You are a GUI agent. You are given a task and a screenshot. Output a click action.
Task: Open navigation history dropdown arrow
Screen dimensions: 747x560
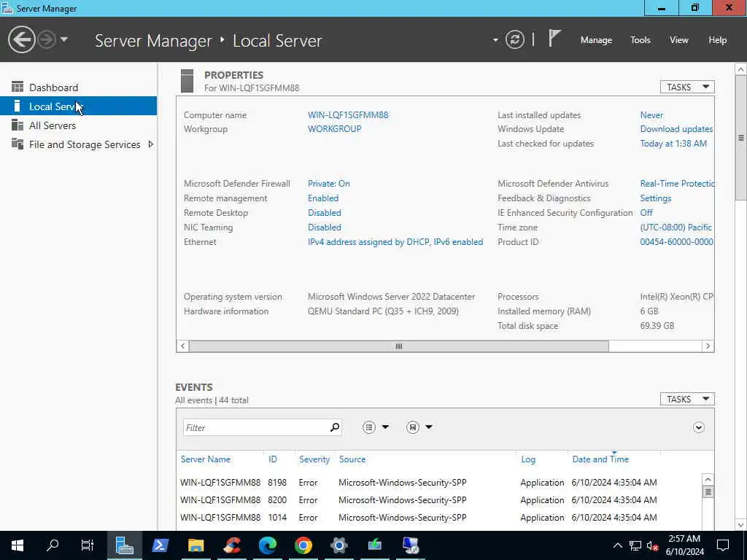64,39
